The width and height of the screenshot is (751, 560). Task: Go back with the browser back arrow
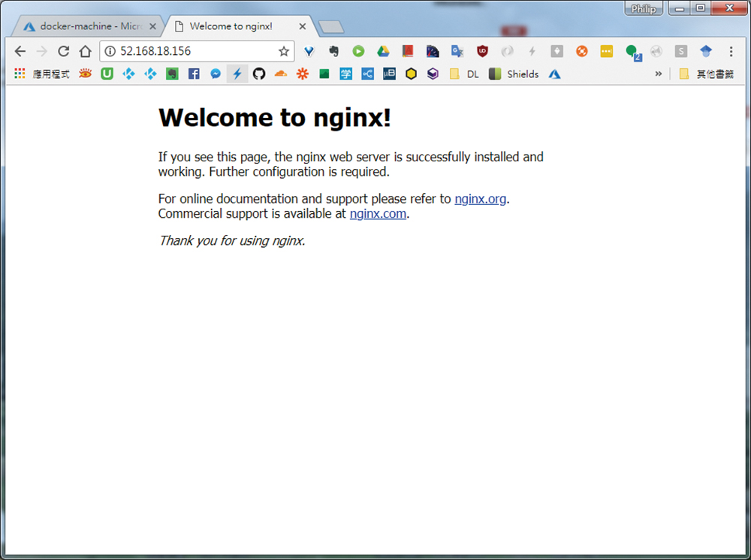point(20,51)
